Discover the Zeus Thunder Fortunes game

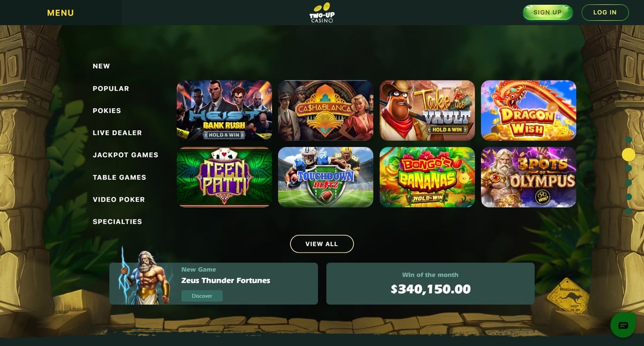click(202, 296)
